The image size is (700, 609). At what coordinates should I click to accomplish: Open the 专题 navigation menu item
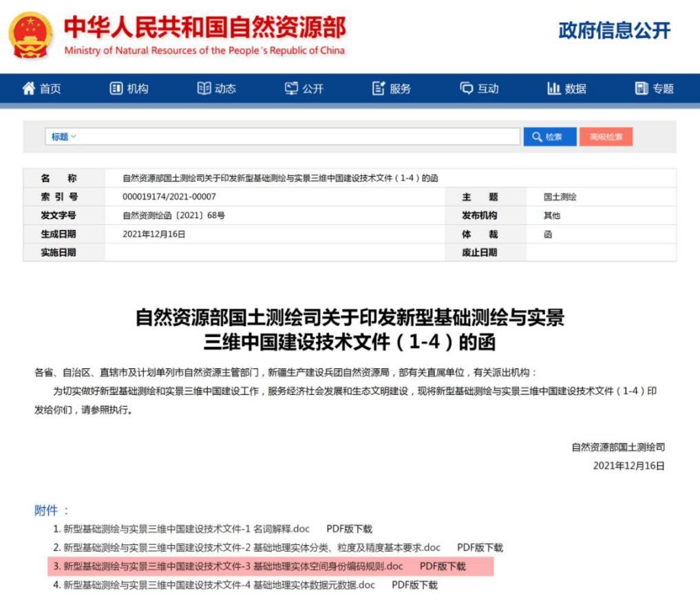pyautogui.click(x=655, y=89)
